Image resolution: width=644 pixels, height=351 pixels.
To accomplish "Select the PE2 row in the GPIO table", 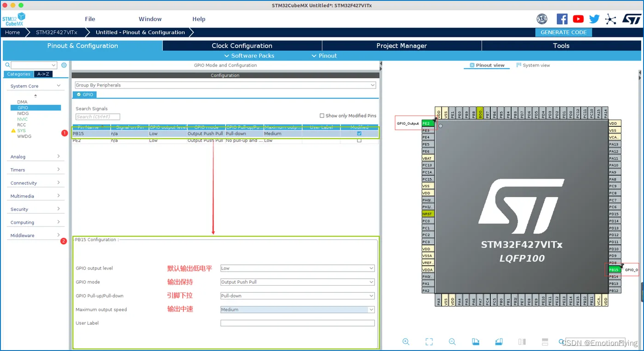I will [225, 140].
